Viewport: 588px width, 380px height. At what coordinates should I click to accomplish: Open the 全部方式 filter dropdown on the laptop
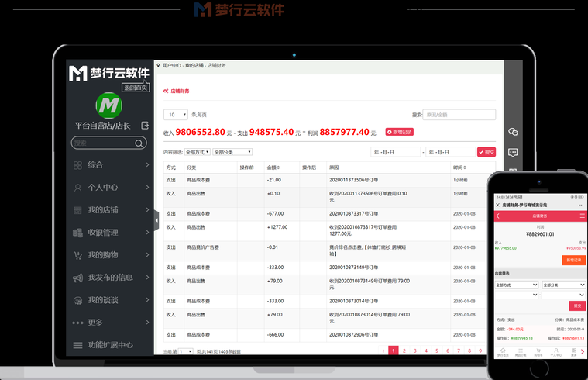coord(198,152)
